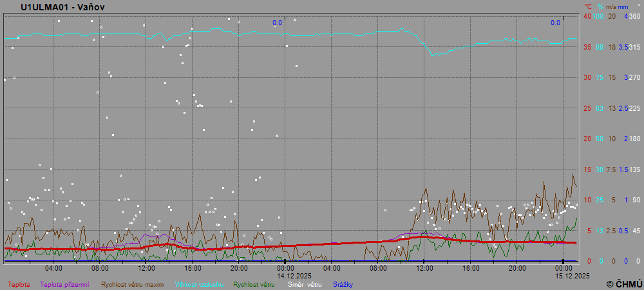This screenshot has width=644, height=290.
Task: Click the © ČHMÚ copyright text
Action: click(x=623, y=284)
